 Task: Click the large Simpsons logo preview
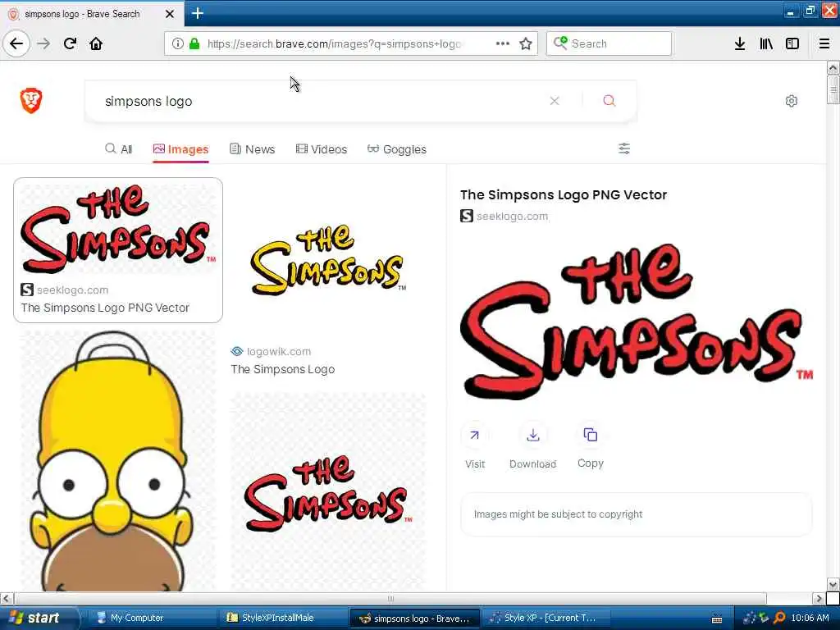tap(637, 322)
